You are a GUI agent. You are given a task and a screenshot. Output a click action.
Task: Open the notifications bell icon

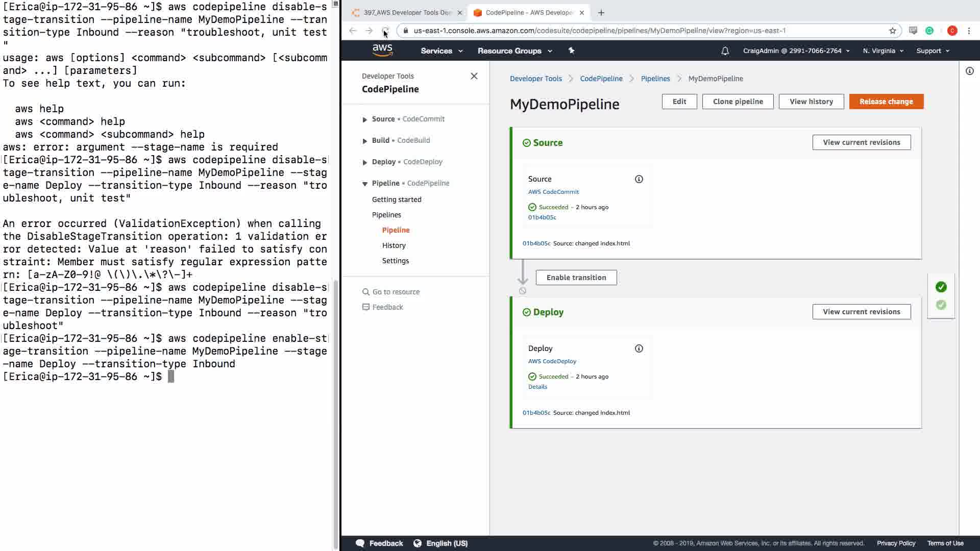point(725,51)
